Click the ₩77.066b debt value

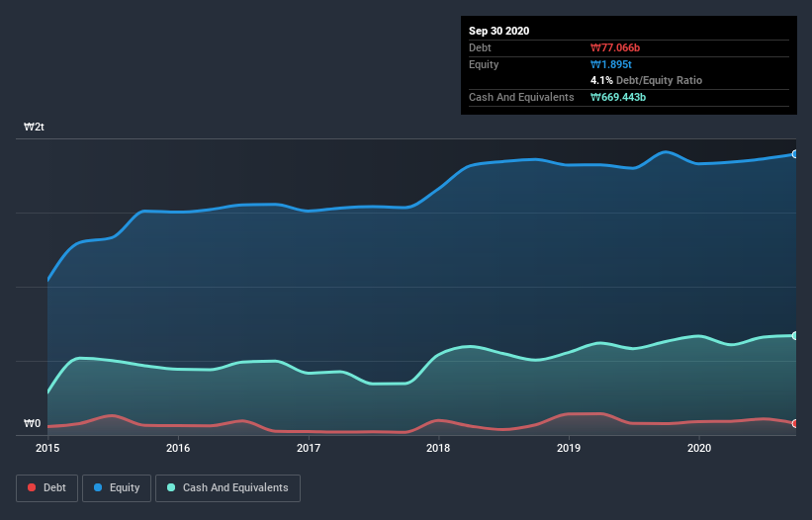click(615, 47)
